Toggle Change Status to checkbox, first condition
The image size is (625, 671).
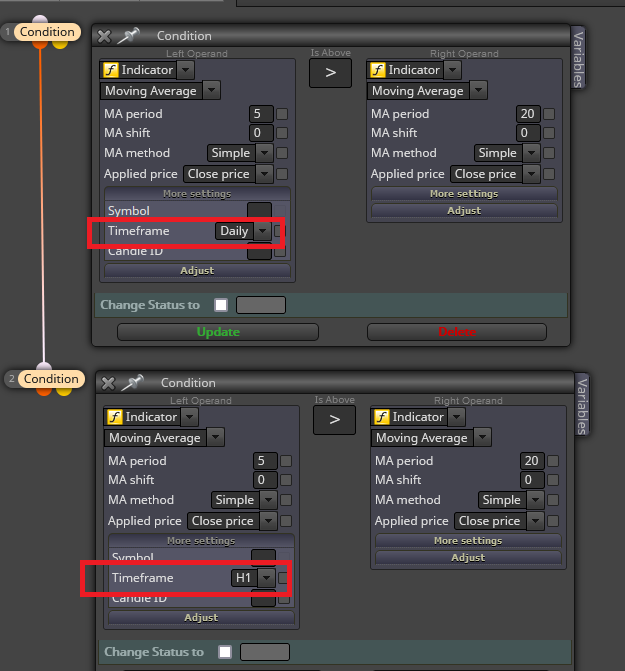[221, 305]
